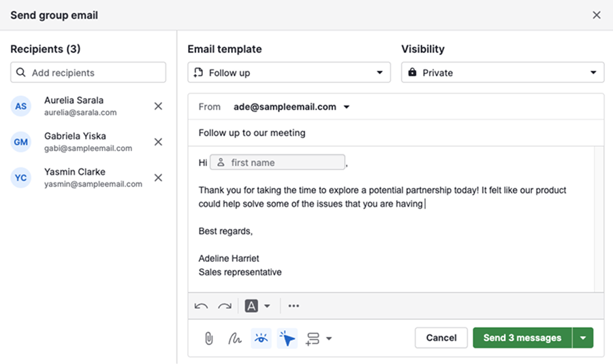Expand the From email address selector
The width and height of the screenshot is (613, 364).
[x=346, y=107]
